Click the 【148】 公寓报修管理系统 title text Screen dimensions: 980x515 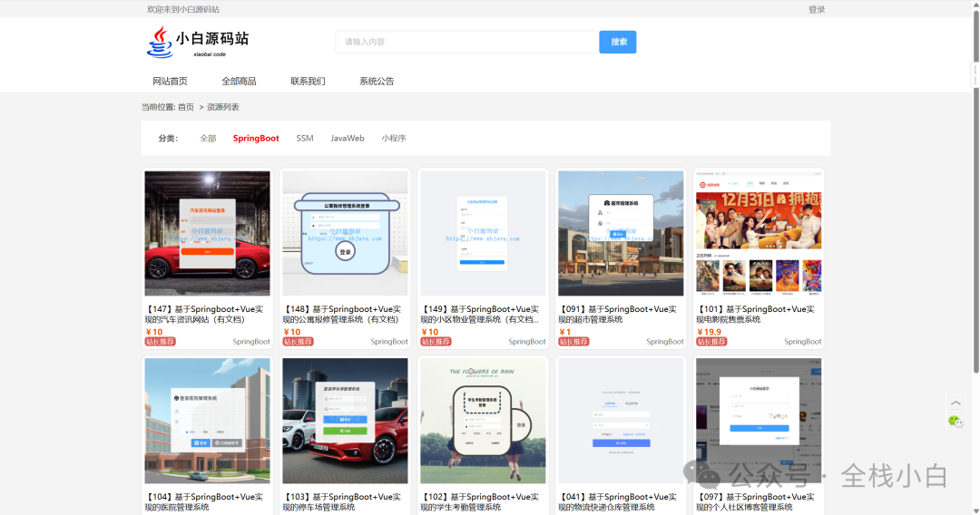click(342, 314)
